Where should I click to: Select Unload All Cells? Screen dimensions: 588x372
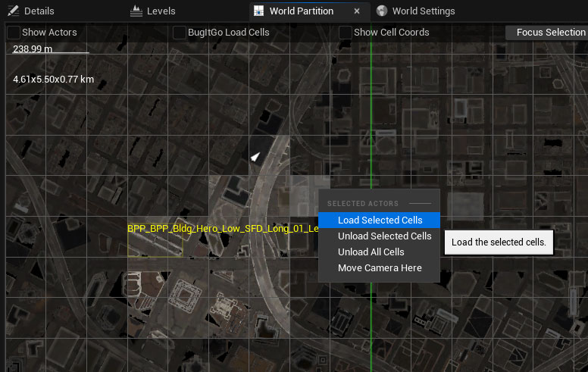(379, 252)
